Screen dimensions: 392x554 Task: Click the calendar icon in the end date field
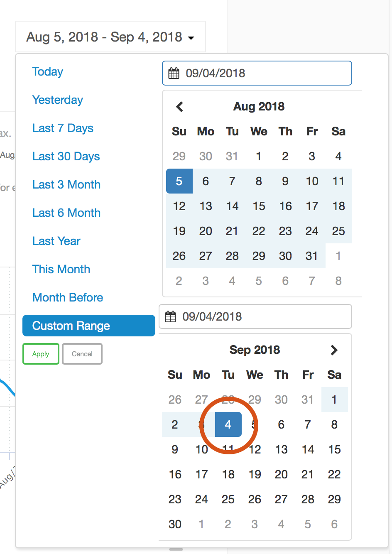click(171, 316)
